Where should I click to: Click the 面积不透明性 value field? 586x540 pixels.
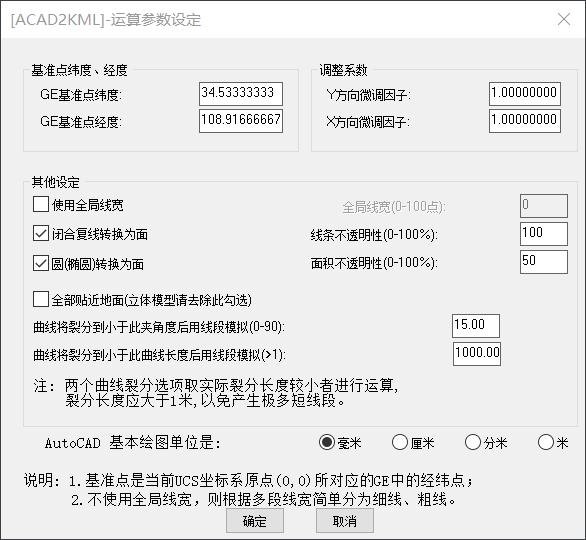(544, 262)
